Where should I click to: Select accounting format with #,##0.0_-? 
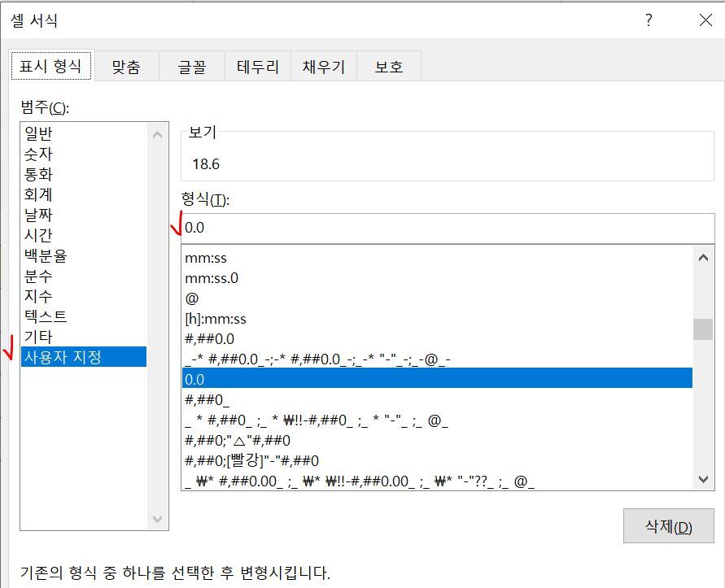pos(437,359)
